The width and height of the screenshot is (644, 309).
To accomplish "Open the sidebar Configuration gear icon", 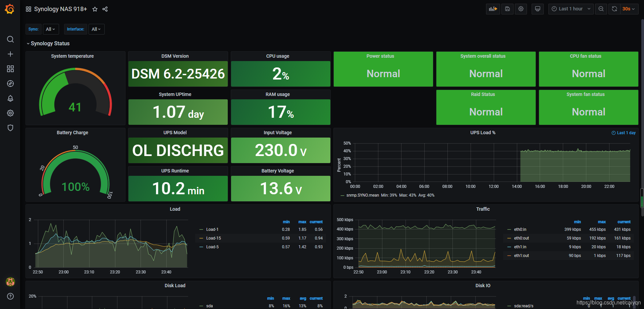I will [10, 113].
